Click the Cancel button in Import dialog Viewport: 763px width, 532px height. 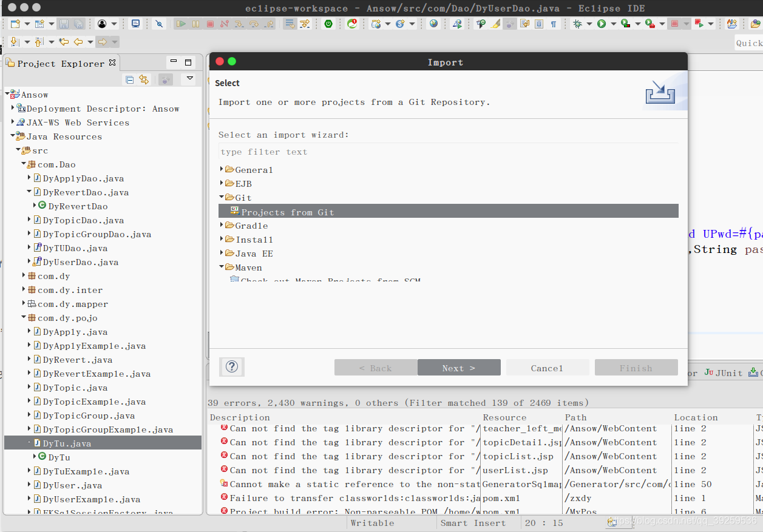pos(548,368)
